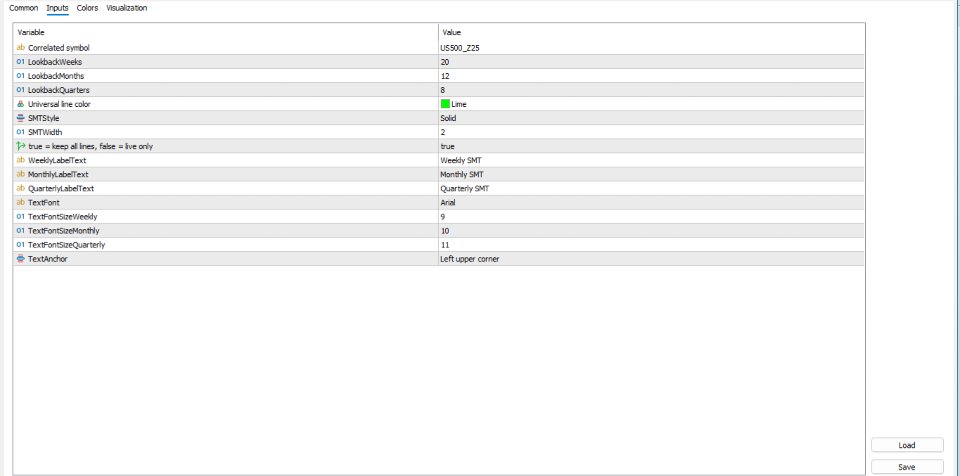The height and width of the screenshot is (476, 960).
Task: Click the MonthlyLabelText string icon
Action: coord(21,175)
